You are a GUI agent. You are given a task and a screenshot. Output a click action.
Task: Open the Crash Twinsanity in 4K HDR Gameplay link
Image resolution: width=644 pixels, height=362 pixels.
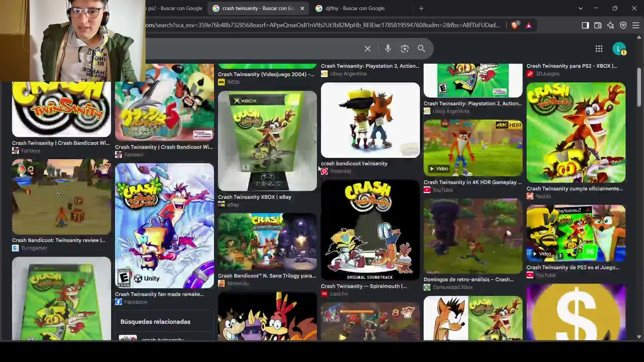[x=473, y=183]
